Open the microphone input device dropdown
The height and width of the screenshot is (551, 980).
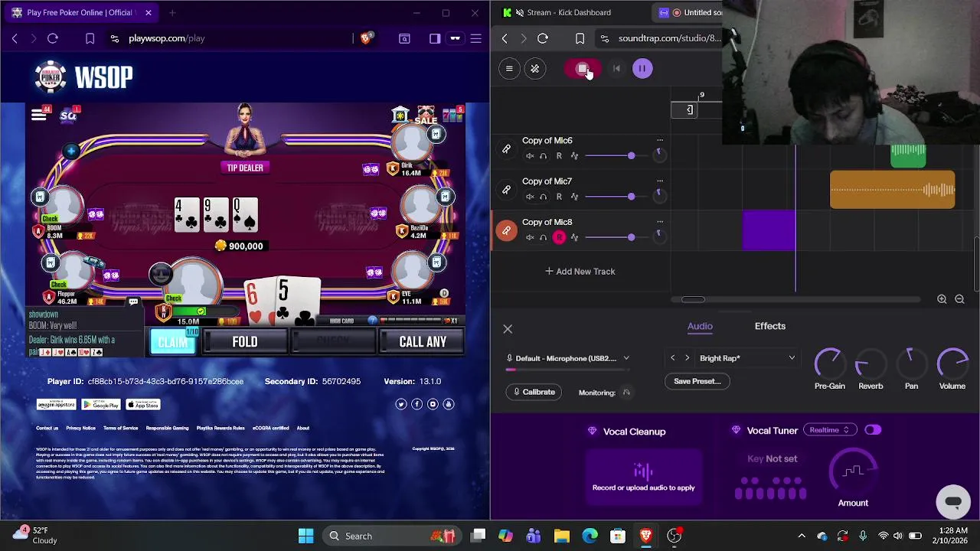point(568,358)
